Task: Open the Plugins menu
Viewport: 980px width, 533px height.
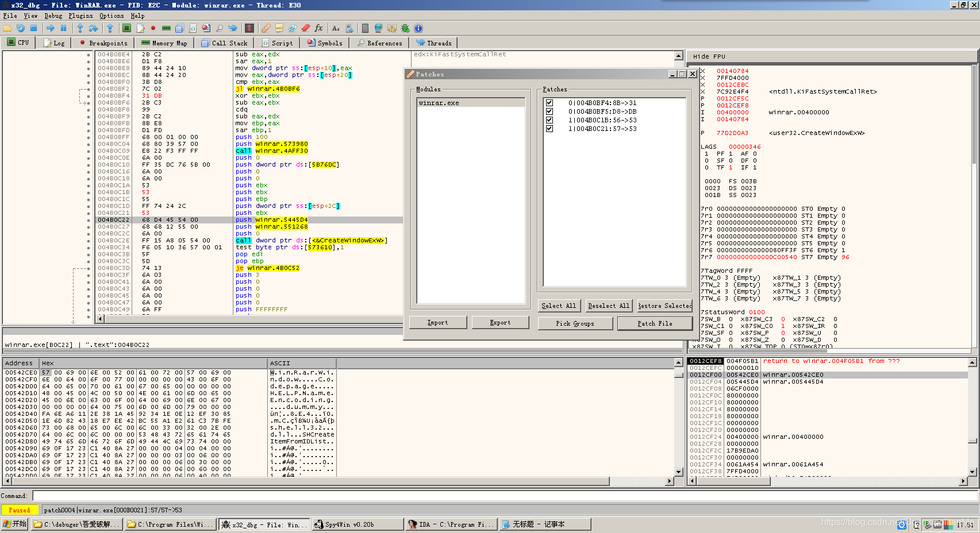Action: (80, 16)
